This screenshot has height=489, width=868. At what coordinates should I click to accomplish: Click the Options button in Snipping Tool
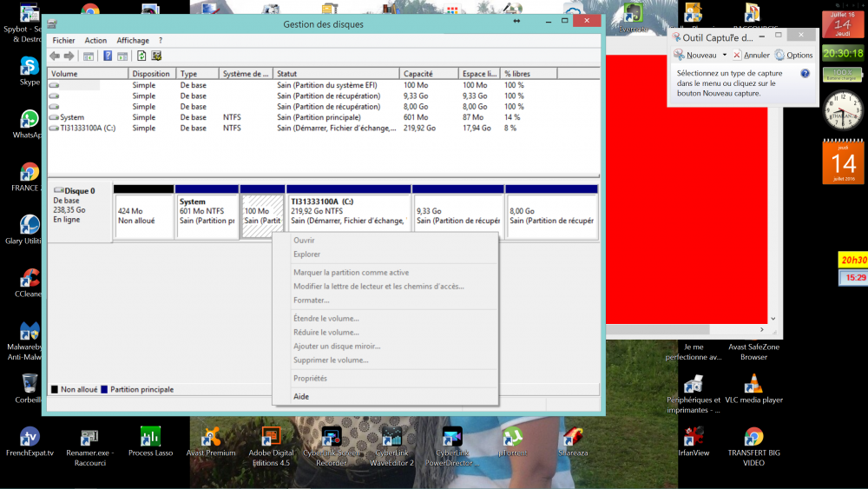pos(793,55)
